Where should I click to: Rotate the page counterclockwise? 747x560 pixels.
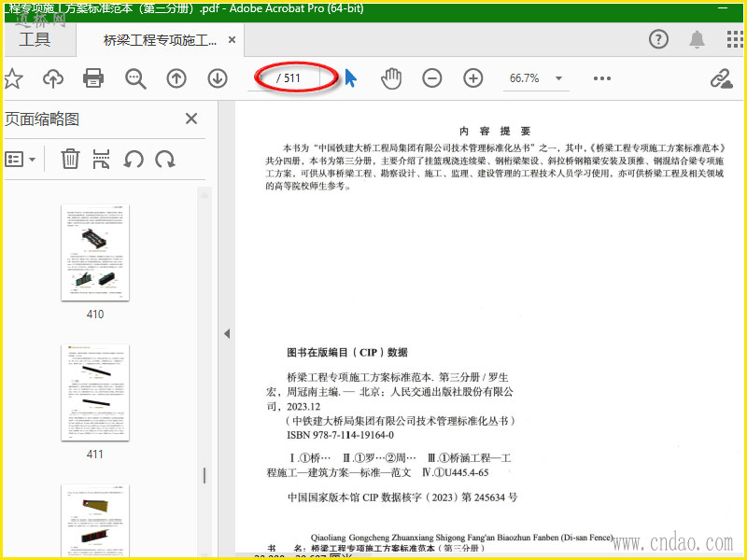134,159
